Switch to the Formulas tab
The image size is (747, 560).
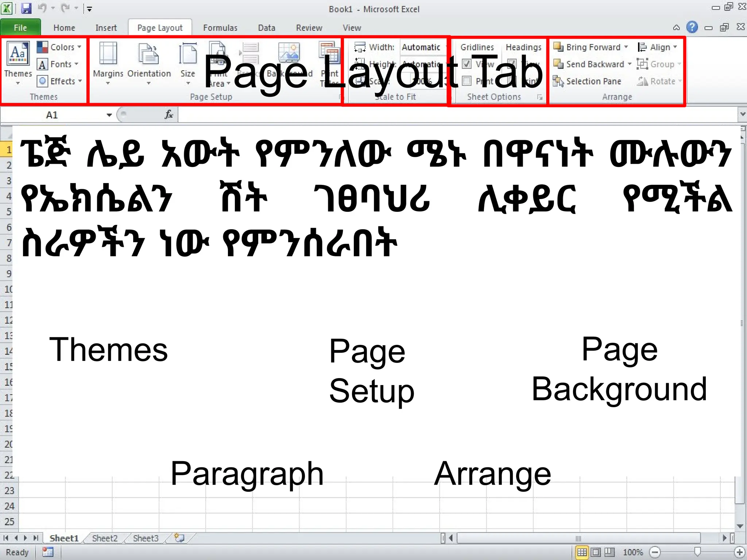click(x=220, y=28)
